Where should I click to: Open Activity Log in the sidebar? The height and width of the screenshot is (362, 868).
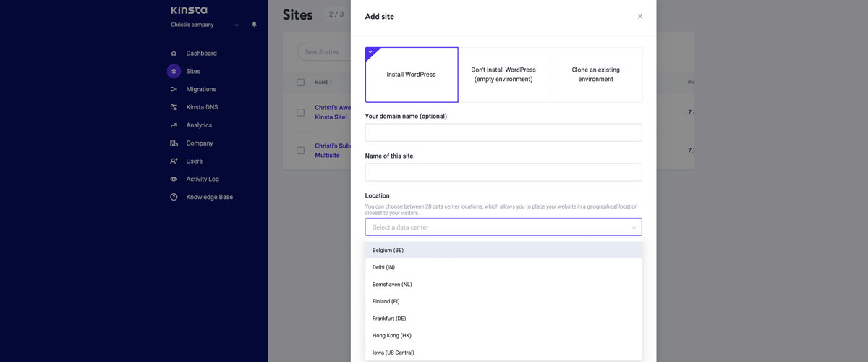[x=203, y=179]
